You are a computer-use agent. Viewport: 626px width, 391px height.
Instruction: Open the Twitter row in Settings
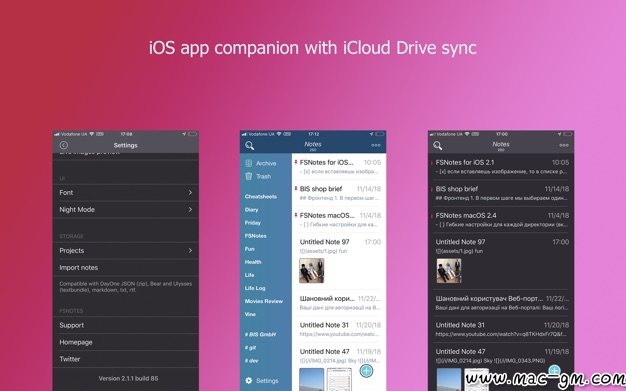click(126, 359)
